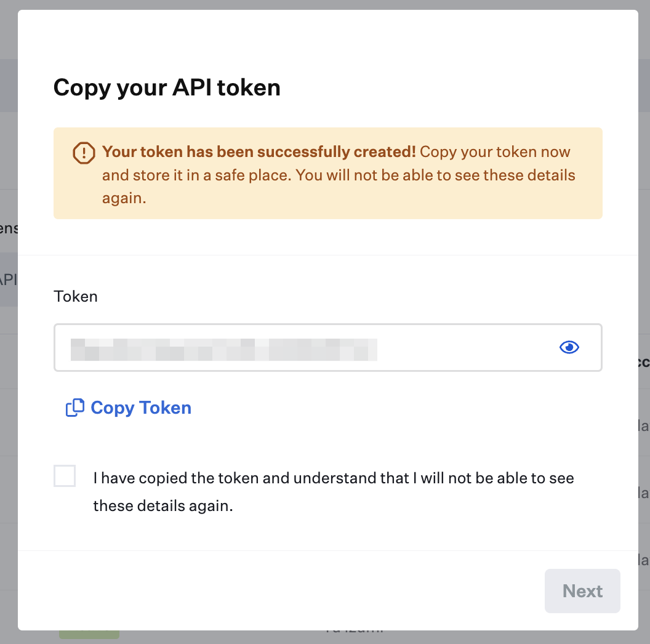The width and height of the screenshot is (650, 644).
Task: Click the clipboard copy icon beside Copy Token
Action: pos(74,408)
